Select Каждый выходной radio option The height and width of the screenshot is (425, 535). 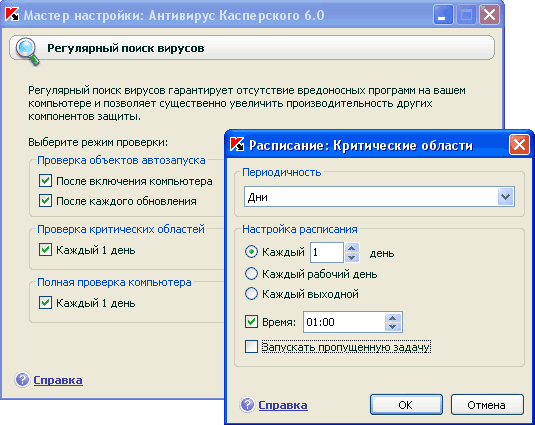pos(251,294)
